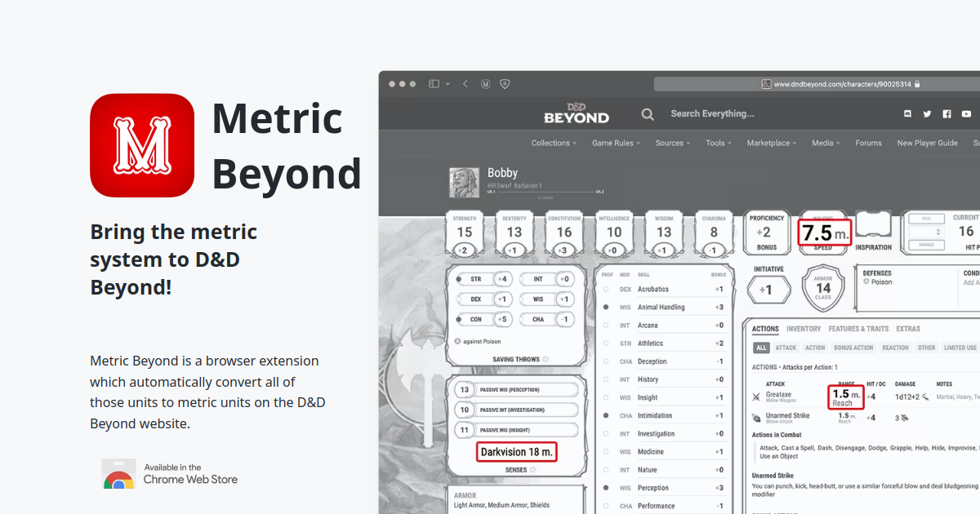Image resolution: width=980 pixels, height=514 pixels.
Task: Click the Greataxe crossed-weapons icon
Action: pos(757,397)
